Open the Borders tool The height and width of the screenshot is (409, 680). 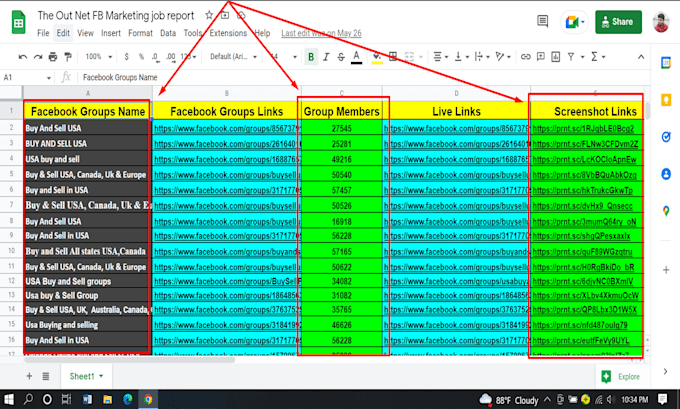(393, 57)
